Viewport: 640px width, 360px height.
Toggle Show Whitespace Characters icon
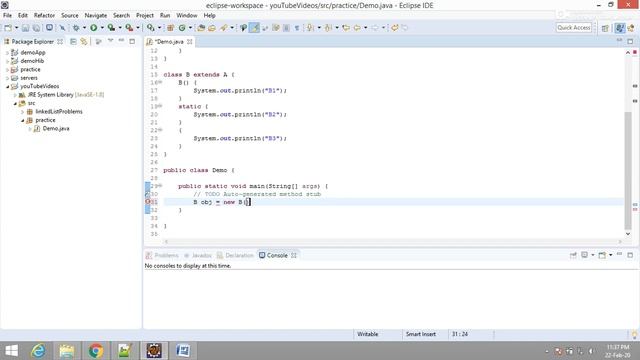297,28
